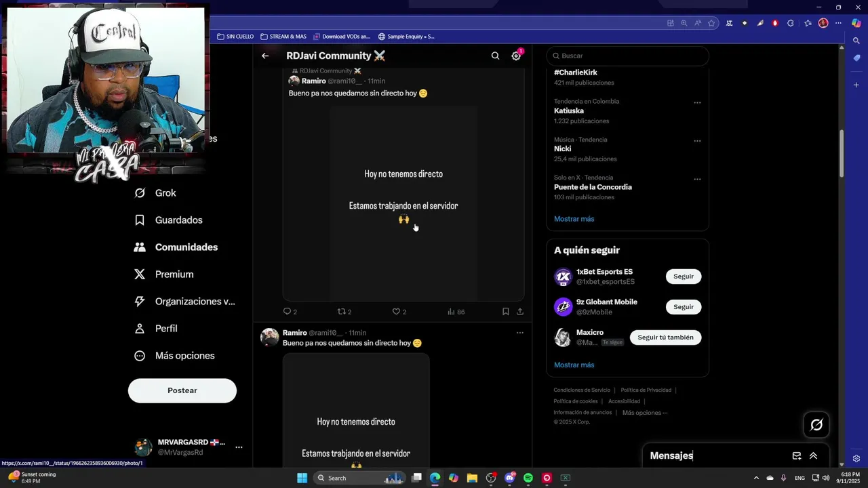Open the #CharlieKirk trend
868x488 pixels.
(575, 73)
